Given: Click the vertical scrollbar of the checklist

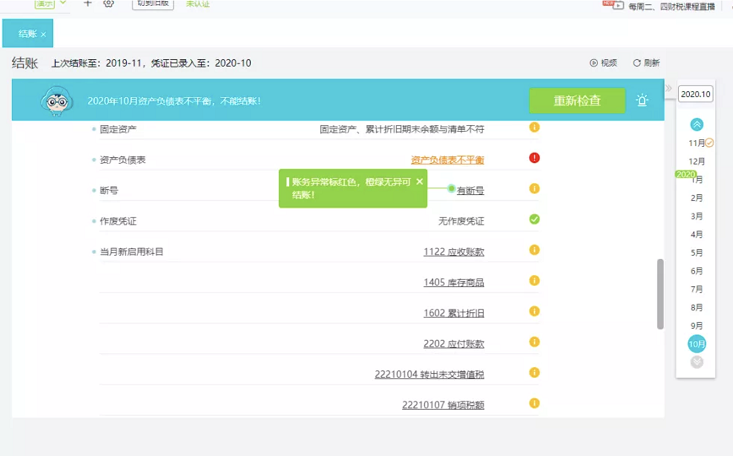Looking at the screenshot, I should tap(659, 293).
